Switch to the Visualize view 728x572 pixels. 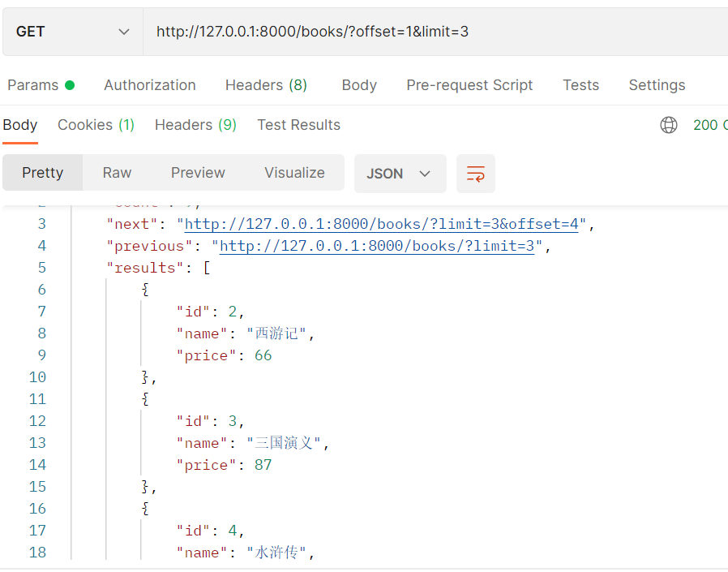(294, 173)
